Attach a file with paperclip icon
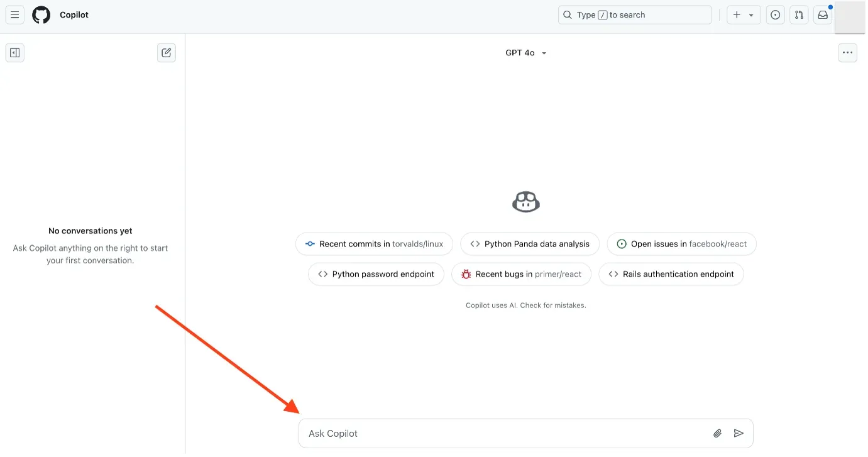 717,433
